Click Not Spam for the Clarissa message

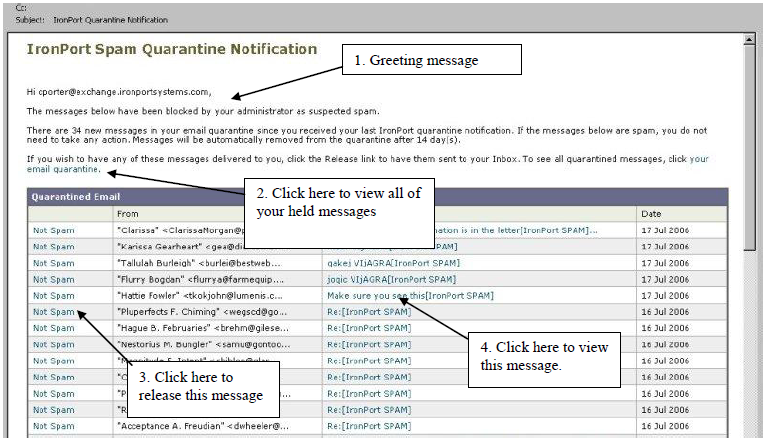[x=53, y=230]
